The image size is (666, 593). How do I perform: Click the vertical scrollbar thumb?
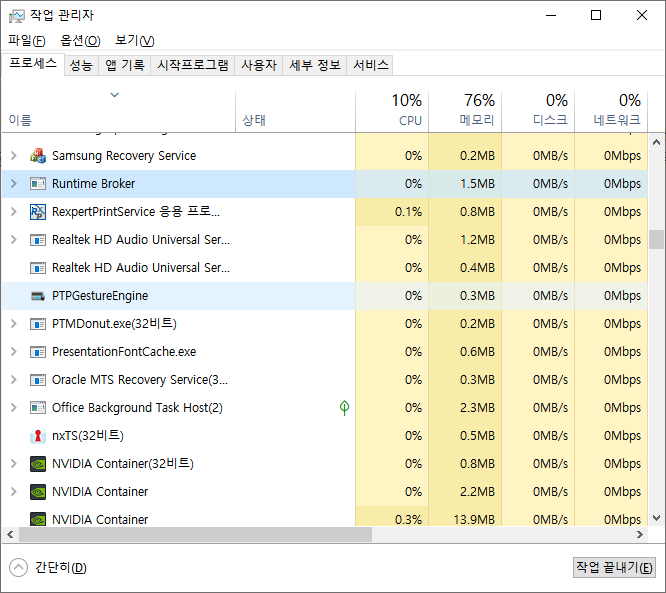click(x=656, y=239)
